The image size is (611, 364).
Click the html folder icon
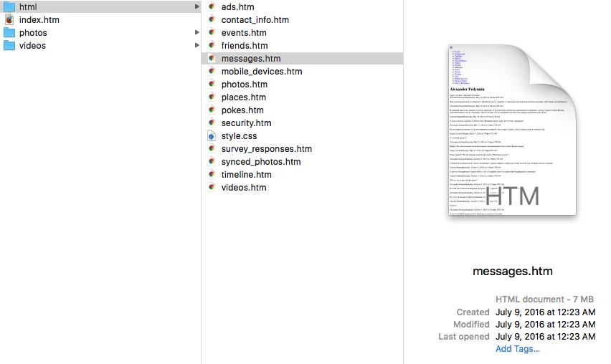pos(9,7)
